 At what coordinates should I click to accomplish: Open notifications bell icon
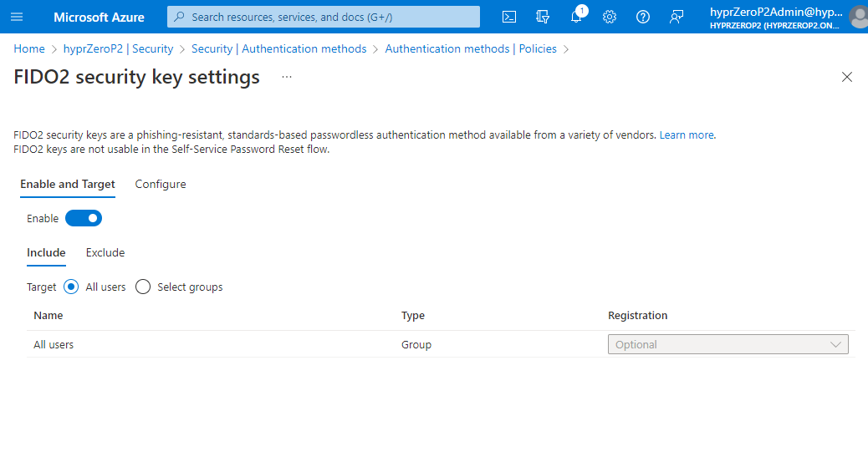[x=576, y=18]
